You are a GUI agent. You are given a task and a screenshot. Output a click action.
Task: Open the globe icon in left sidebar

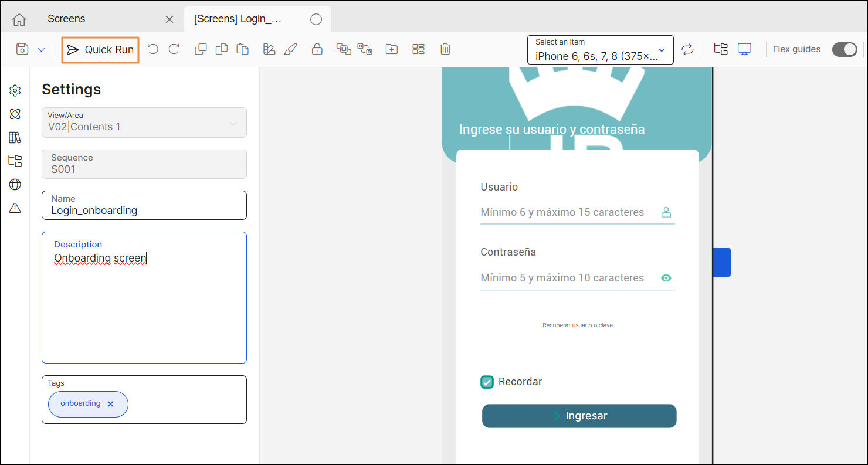point(15,185)
